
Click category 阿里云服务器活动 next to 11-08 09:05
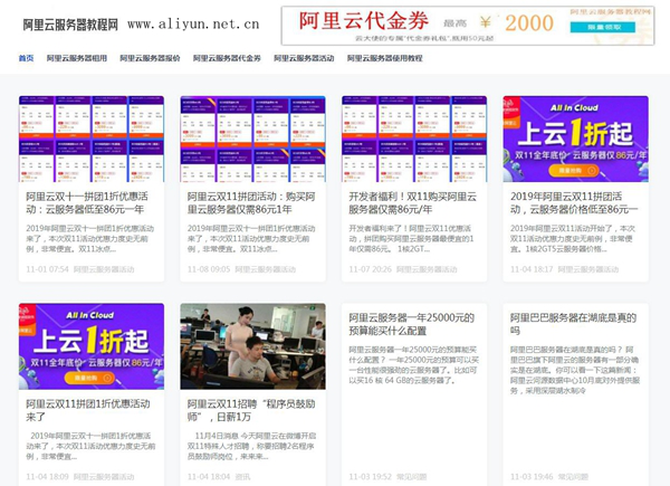265,269
